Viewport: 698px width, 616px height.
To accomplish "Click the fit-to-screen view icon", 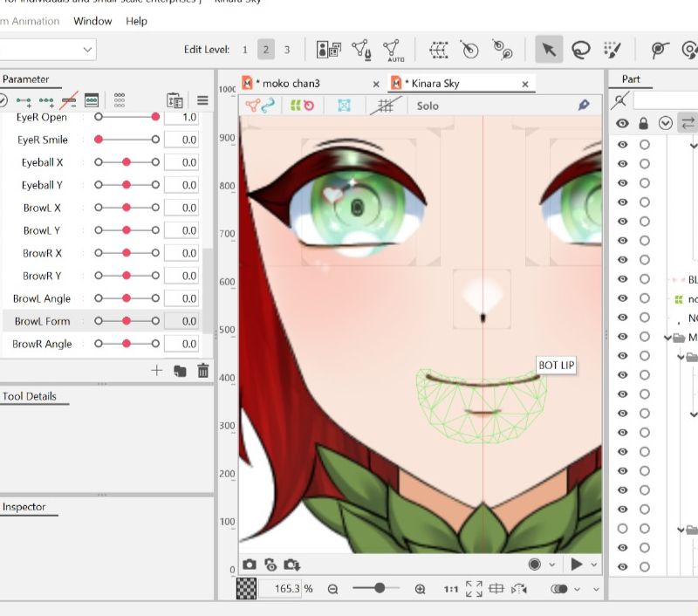I will 474,589.
